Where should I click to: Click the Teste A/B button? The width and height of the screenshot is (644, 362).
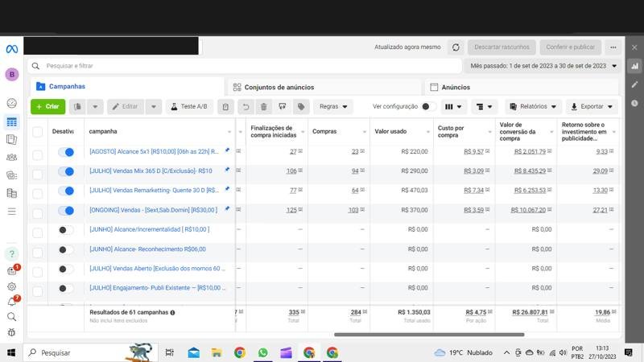coord(189,107)
